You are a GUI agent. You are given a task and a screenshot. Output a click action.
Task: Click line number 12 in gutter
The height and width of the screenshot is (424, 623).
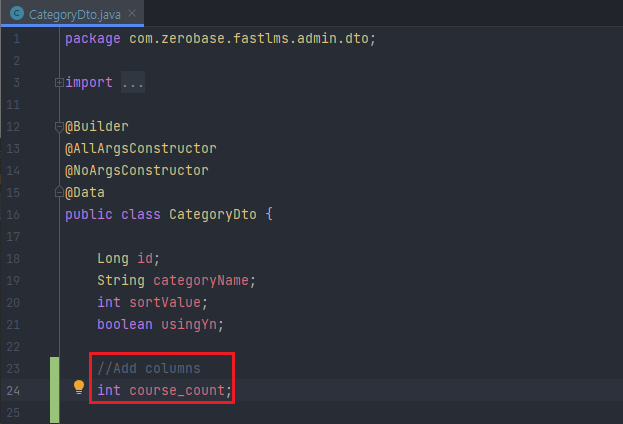pos(13,127)
